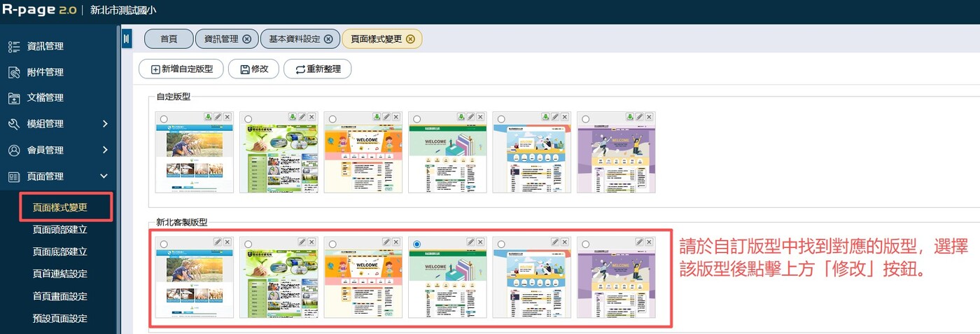980x334 pixels.
Task: Collapse the left sidebar with the handle
Action: [x=127, y=39]
